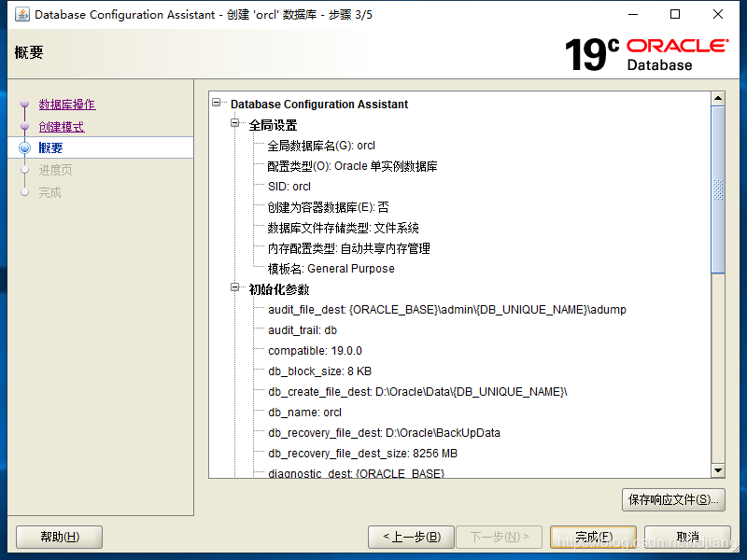Select row 全局数据库名(G): orcl
Image resolution: width=747 pixels, height=560 pixels.
pos(321,146)
